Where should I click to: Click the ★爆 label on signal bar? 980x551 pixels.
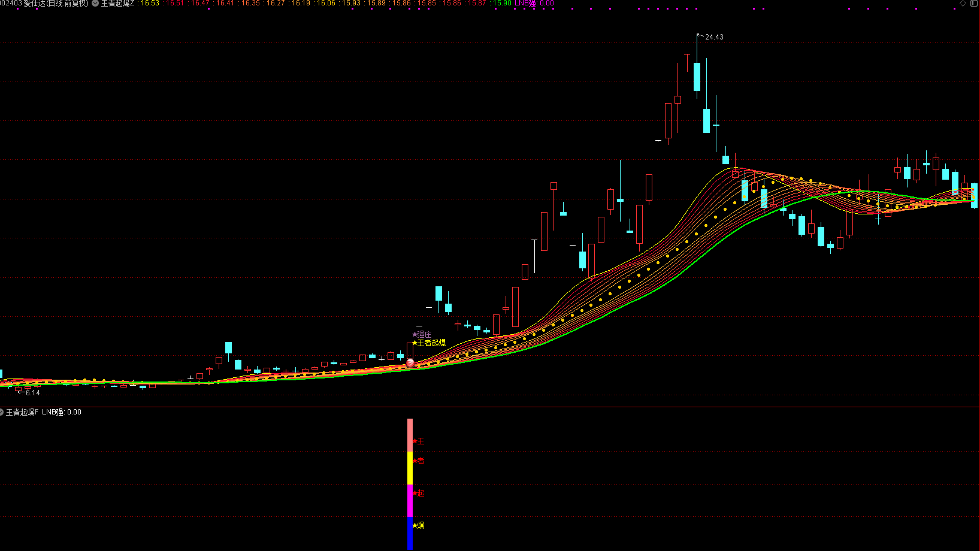pos(418,525)
